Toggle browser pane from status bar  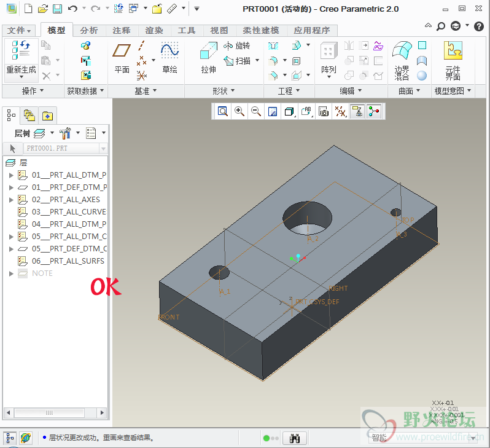click(x=26, y=438)
